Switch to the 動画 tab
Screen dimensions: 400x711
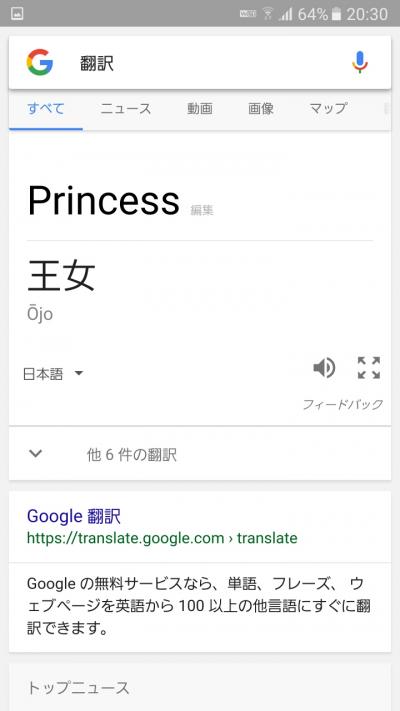200,109
